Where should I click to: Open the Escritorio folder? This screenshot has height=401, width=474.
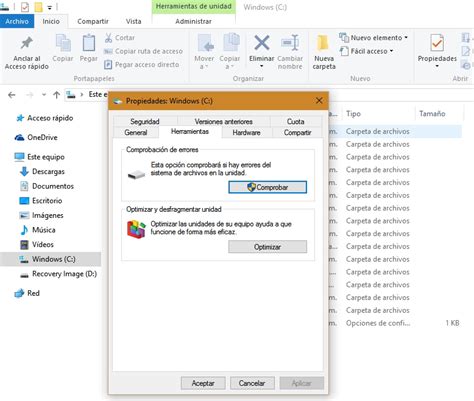click(x=41, y=201)
